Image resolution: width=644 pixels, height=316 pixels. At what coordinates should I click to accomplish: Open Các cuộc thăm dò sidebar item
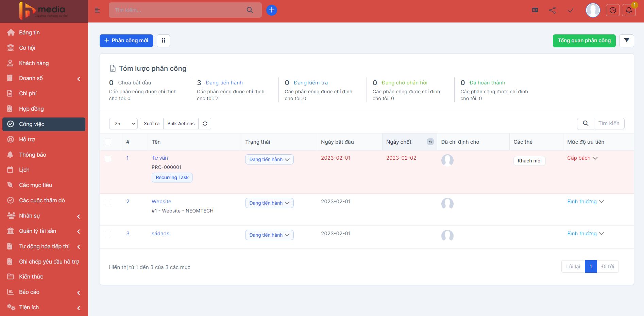click(44, 201)
